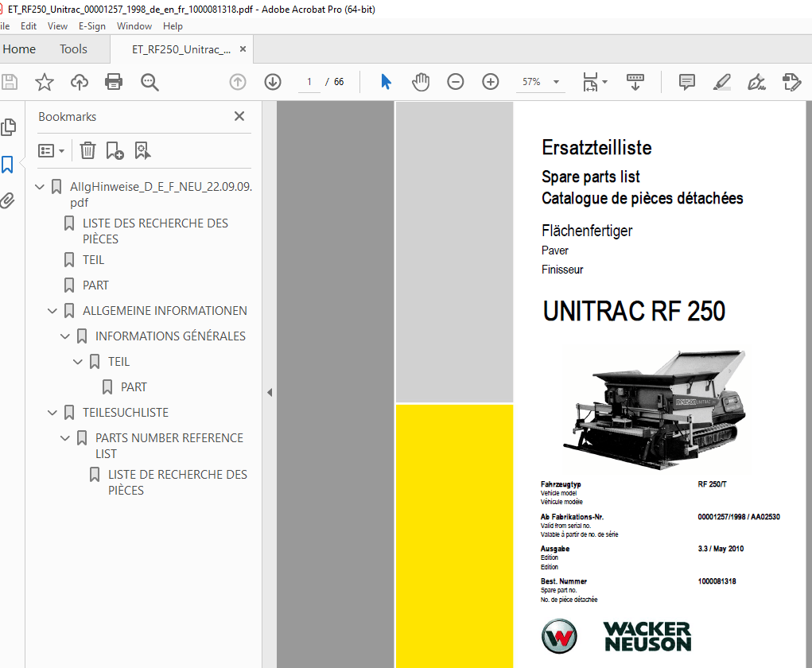Delete the selected bookmark with trash icon

click(x=87, y=150)
